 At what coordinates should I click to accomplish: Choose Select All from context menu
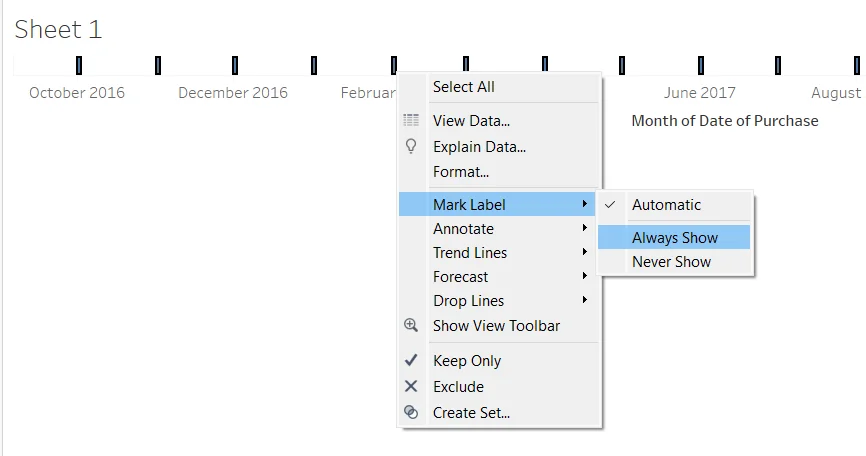[463, 87]
